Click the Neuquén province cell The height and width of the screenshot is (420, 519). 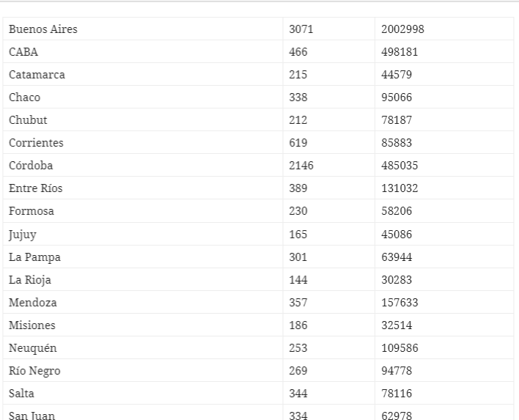[33, 347]
